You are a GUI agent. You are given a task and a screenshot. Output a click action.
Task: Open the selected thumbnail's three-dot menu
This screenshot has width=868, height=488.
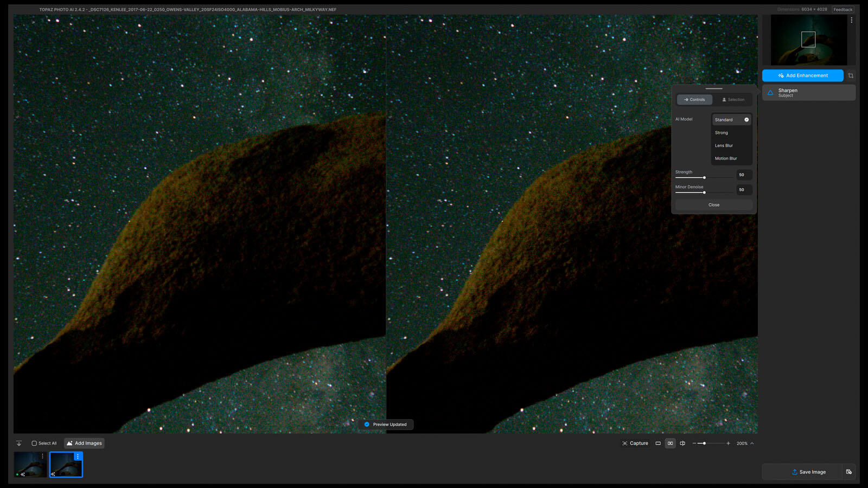pos(78,457)
